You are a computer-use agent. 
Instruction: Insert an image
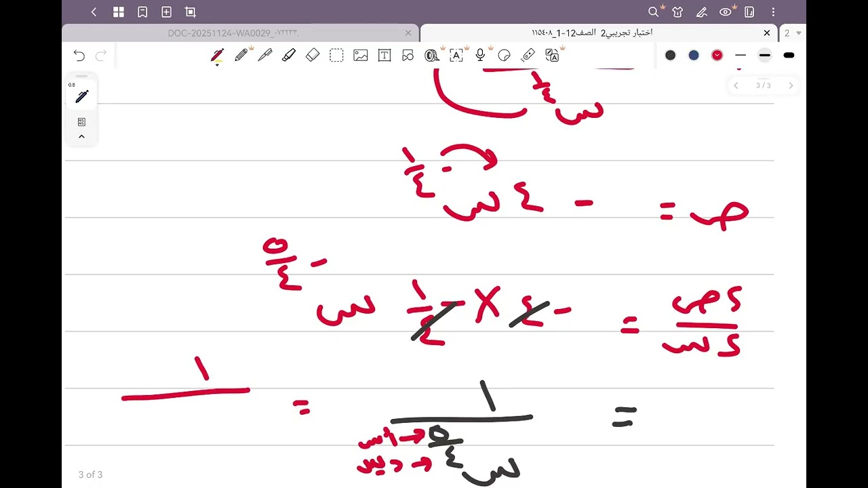pos(361,56)
